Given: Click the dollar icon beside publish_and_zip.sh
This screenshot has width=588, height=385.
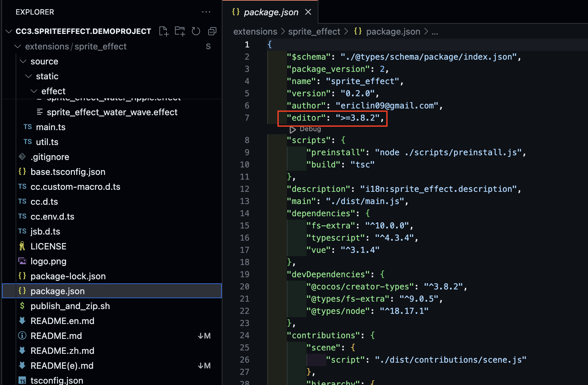Looking at the screenshot, I should click(22, 306).
